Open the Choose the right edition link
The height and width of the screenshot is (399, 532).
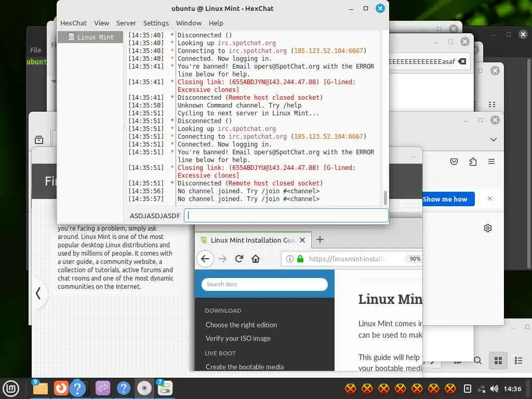[241, 325]
